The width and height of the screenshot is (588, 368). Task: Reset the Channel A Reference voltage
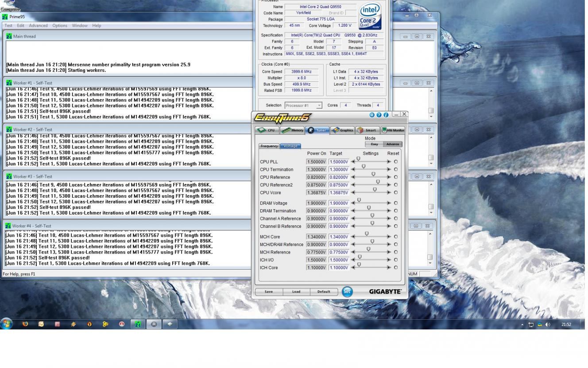[x=396, y=219]
